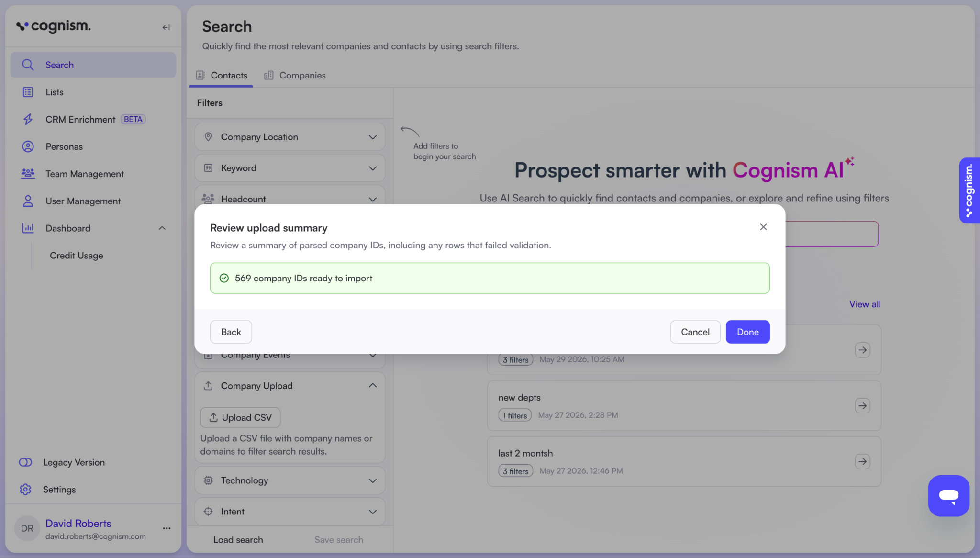Click Load search at bottom

coord(238,539)
